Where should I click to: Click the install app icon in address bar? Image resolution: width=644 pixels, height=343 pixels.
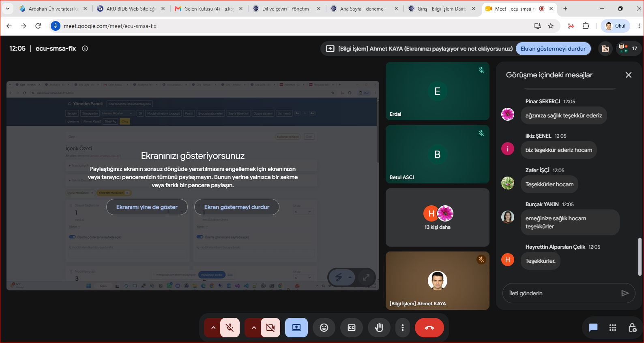[538, 26]
